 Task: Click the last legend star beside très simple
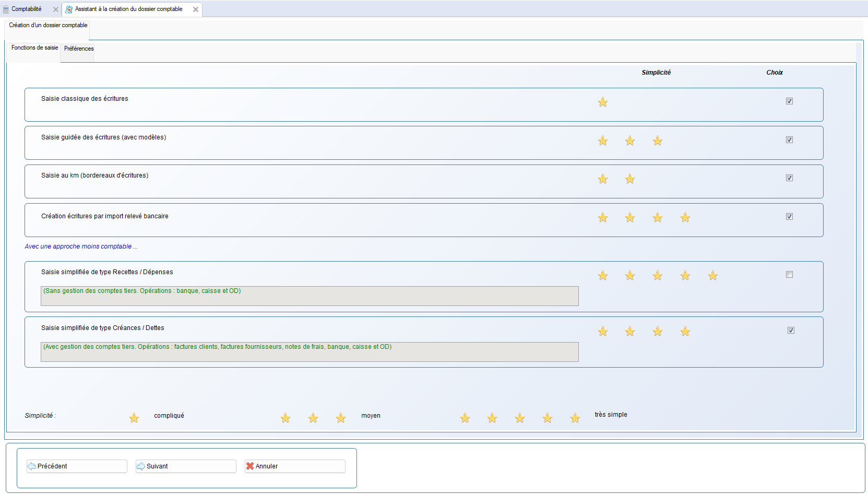575,418
